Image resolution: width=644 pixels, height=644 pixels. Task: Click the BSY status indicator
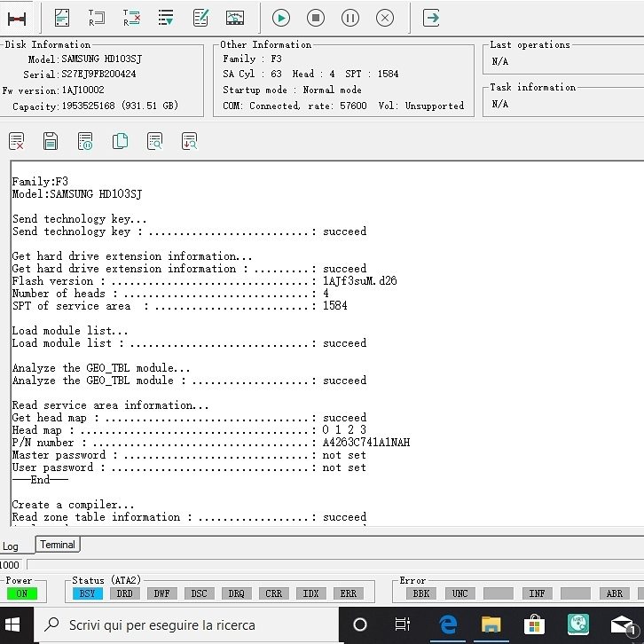point(88,593)
